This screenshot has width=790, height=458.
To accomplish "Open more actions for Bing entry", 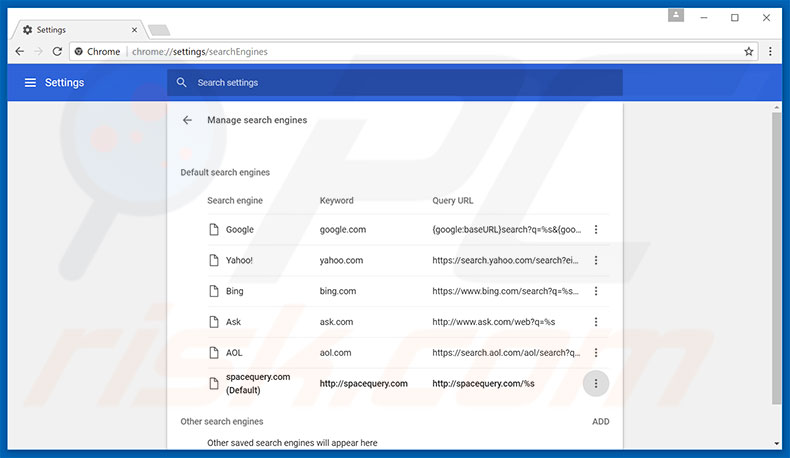I will 596,292.
